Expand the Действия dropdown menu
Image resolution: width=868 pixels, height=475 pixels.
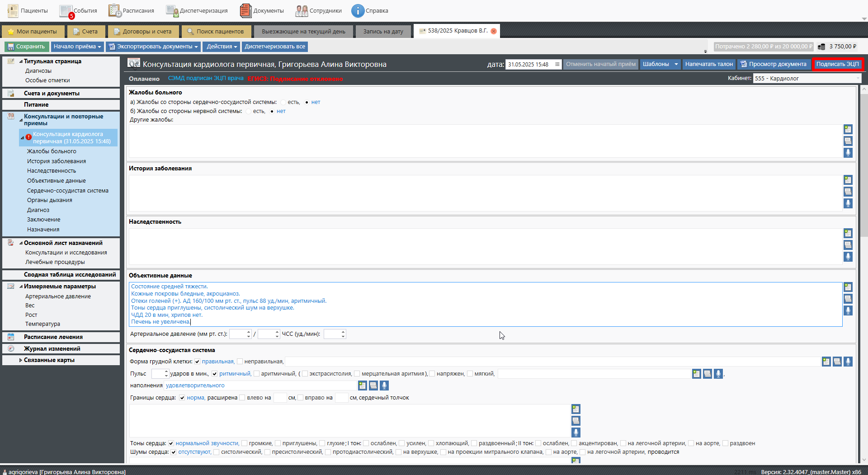(222, 47)
